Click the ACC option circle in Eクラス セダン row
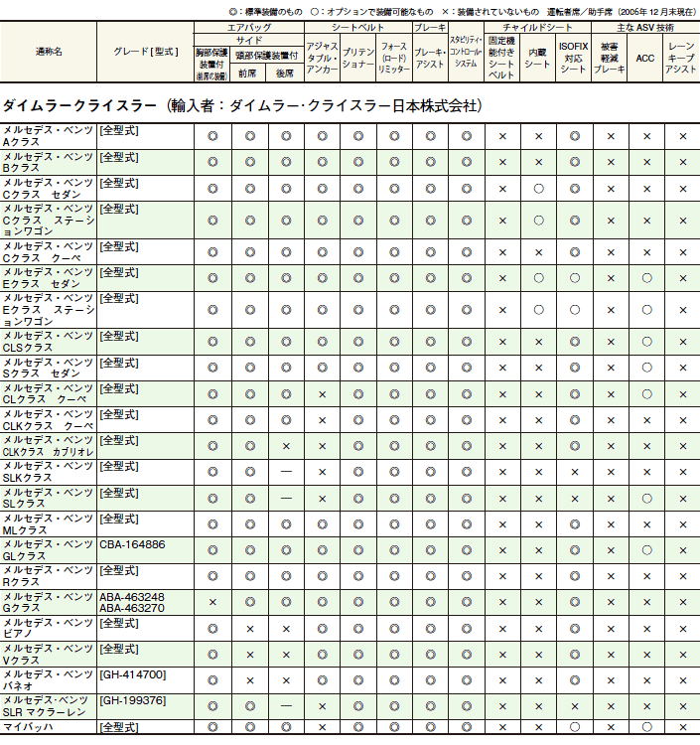 646,278
